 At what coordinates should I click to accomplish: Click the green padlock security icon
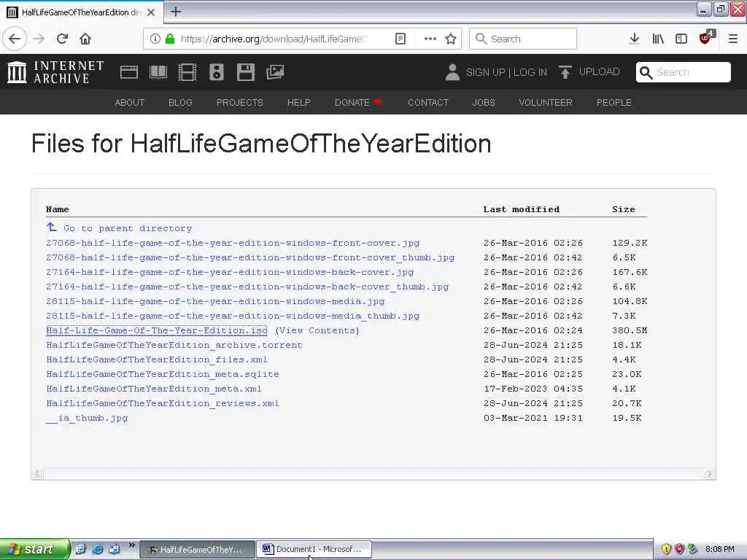[169, 39]
